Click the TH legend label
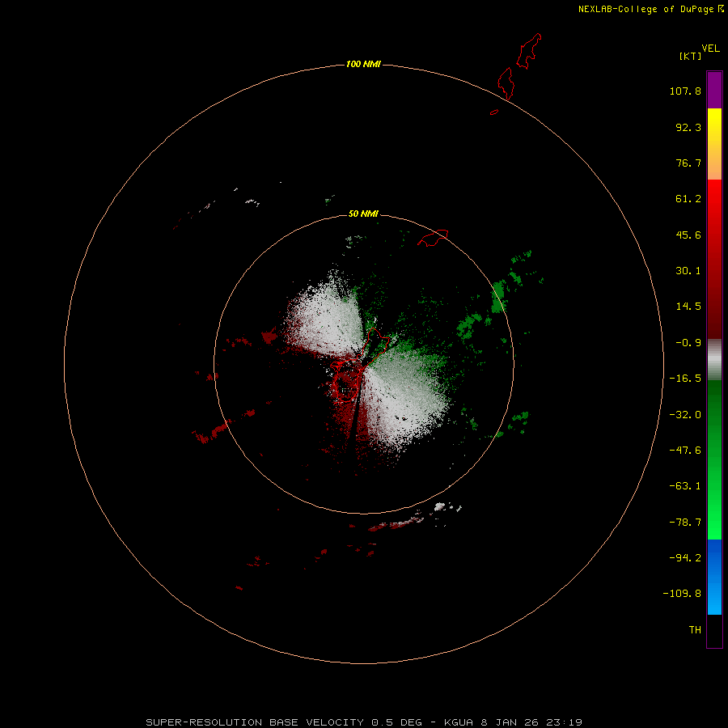Viewport: 728px width, 728px height. (x=695, y=630)
